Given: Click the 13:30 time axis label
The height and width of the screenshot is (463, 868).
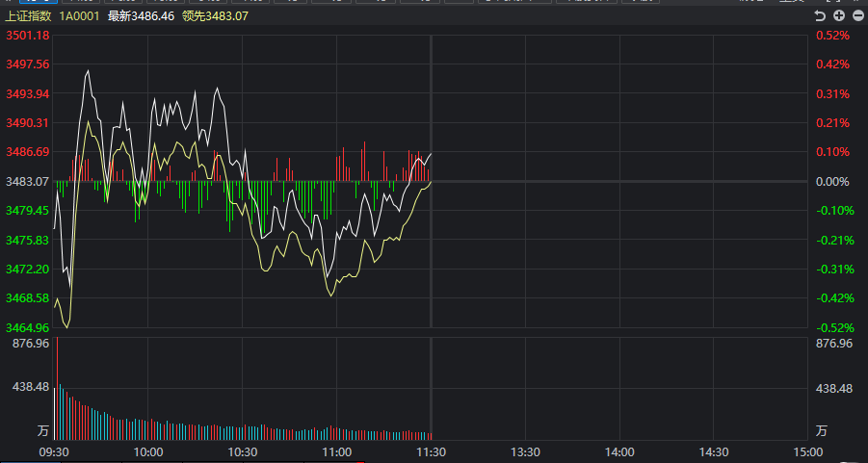Looking at the screenshot, I should (525, 450).
